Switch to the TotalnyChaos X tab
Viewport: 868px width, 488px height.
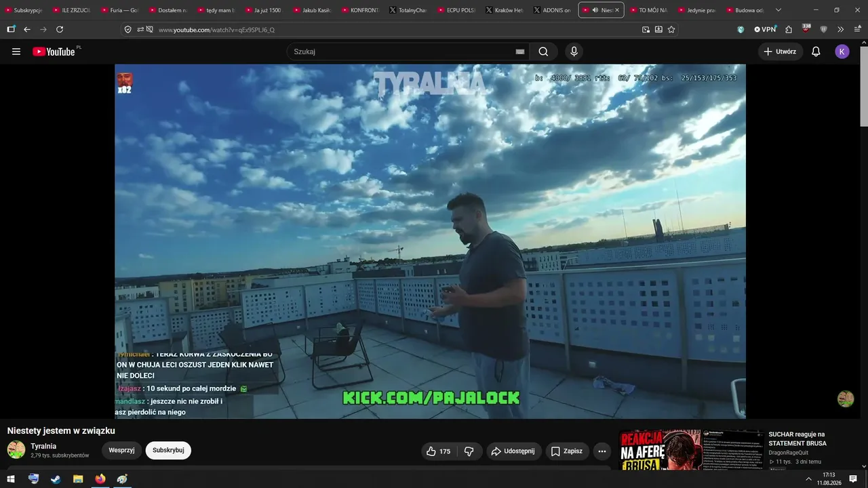[408, 10]
